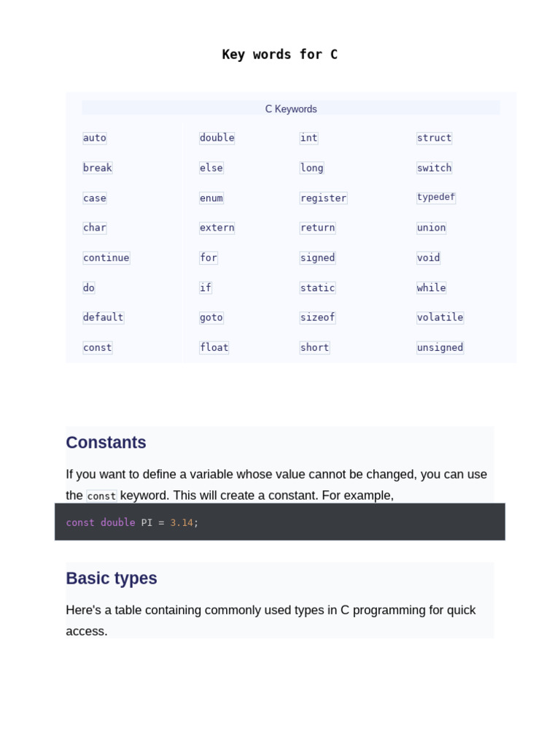This screenshot has height=747, width=560.
Task: Click the 'struct' keyword cell
Action: 434,138
